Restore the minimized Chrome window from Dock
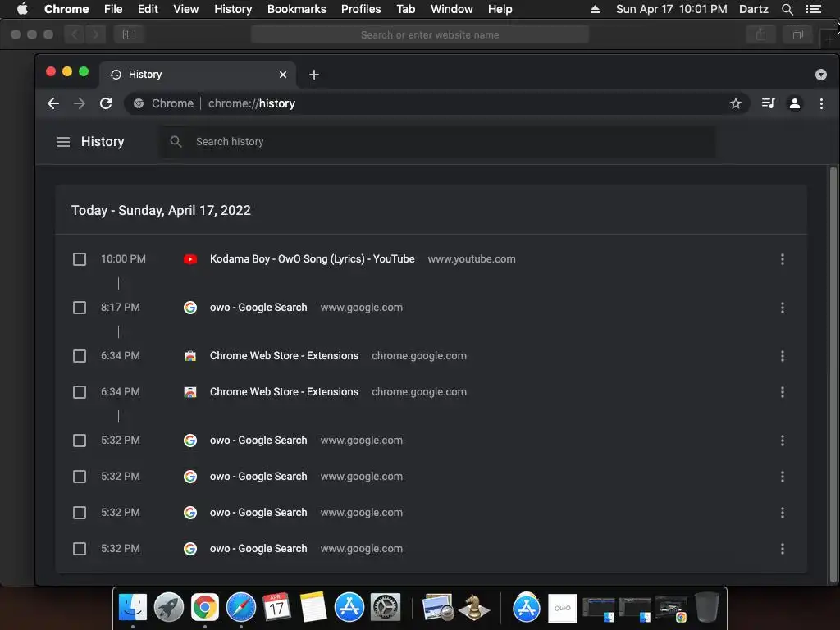This screenshot has width=840, height=630. coord(671,609)
